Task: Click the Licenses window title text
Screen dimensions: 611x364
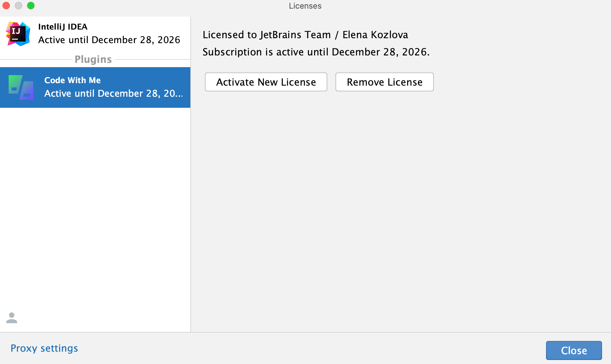Action: pos(305,6)
